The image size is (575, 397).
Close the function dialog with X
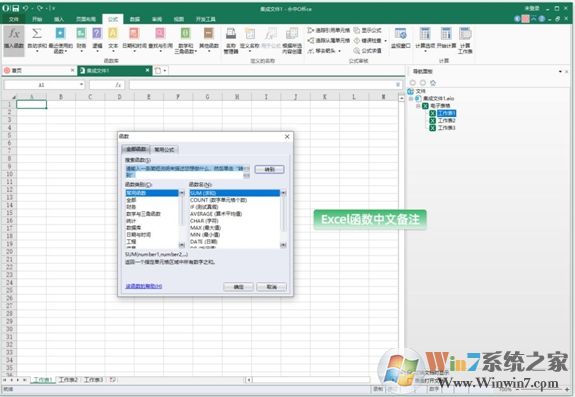(287, 137)
